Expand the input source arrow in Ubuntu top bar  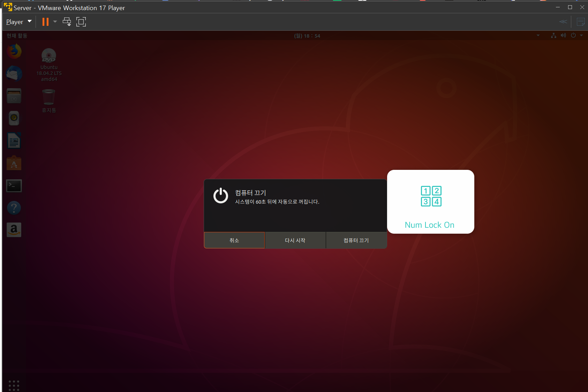coord(538,35)
